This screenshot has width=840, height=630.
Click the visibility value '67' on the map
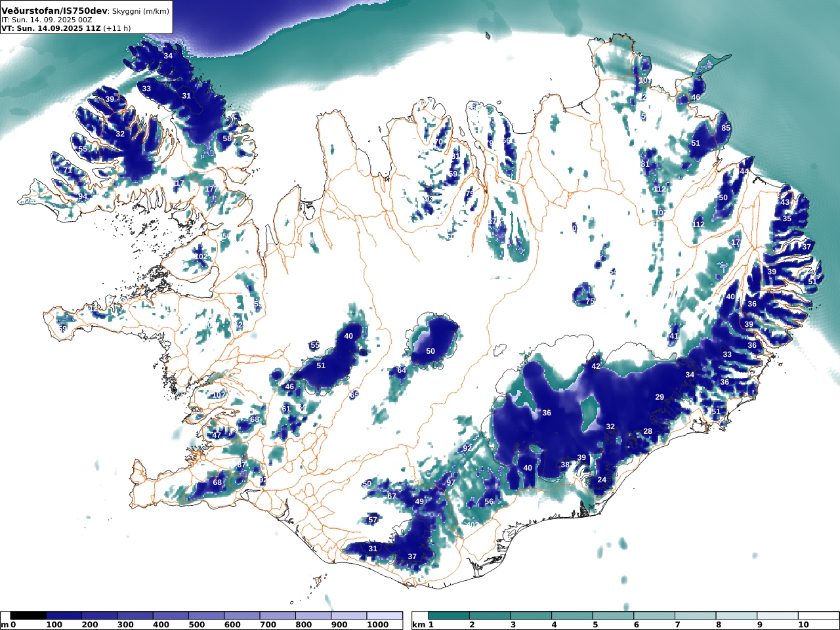(392, 496)
